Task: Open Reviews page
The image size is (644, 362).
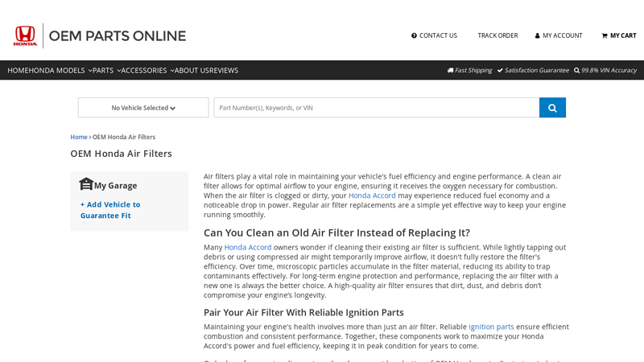Action: point(223,70)
